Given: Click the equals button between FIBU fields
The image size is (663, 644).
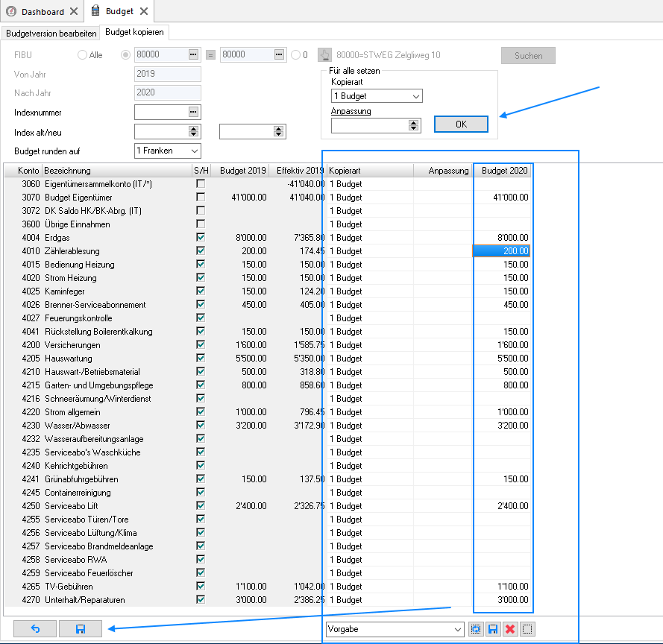Looking at the screenshot, I should (210, 55).
